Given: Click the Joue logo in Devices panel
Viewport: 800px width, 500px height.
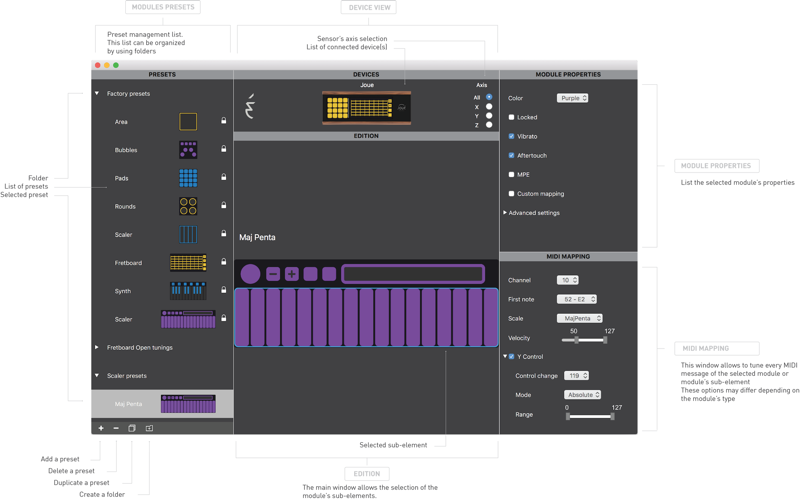Looking at the screenshot, I should click(250, 106).
